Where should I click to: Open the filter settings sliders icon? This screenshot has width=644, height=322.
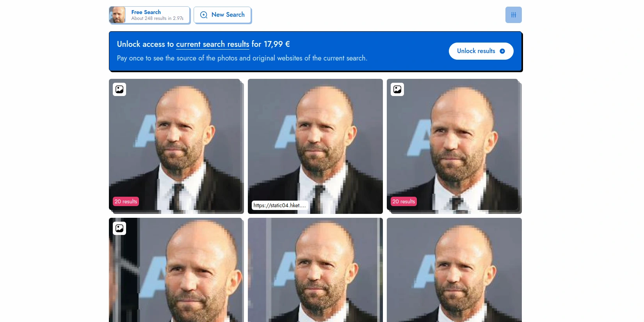pos(513,15)
